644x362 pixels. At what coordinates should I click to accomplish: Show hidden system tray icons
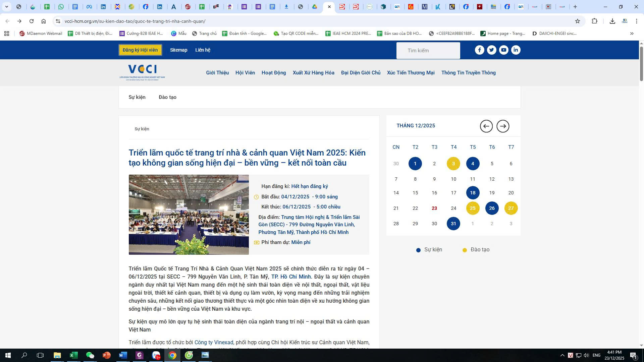(562, 355)
